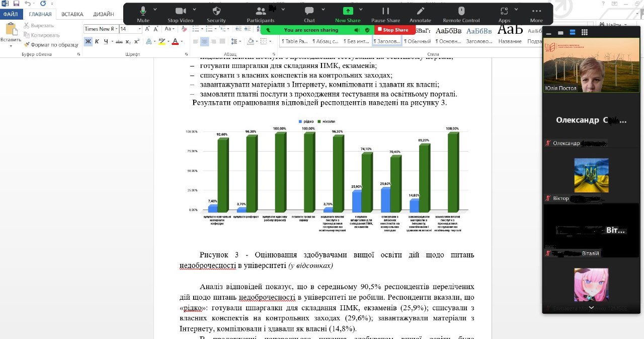Switch to the ВСТАВКА ribbon tab
This screenshot has width=644, height=339.
[72, 14]
